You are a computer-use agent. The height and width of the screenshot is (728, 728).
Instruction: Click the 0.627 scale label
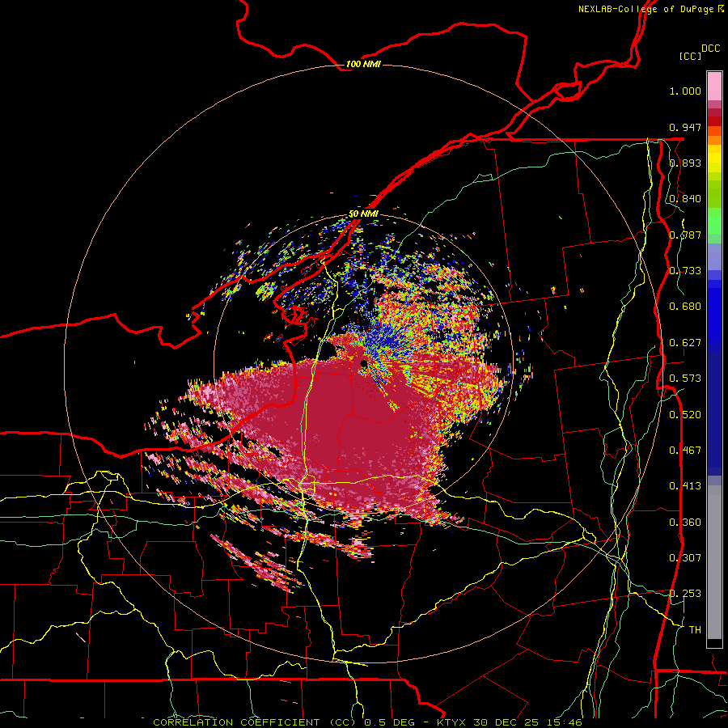(x=685, y=343)
